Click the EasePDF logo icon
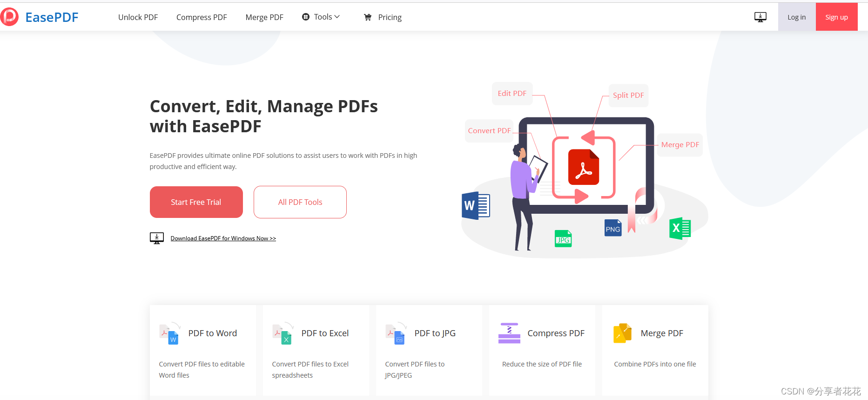Image resolution: width=868 pixels, height=400 pixels. [x=9, y=17]
